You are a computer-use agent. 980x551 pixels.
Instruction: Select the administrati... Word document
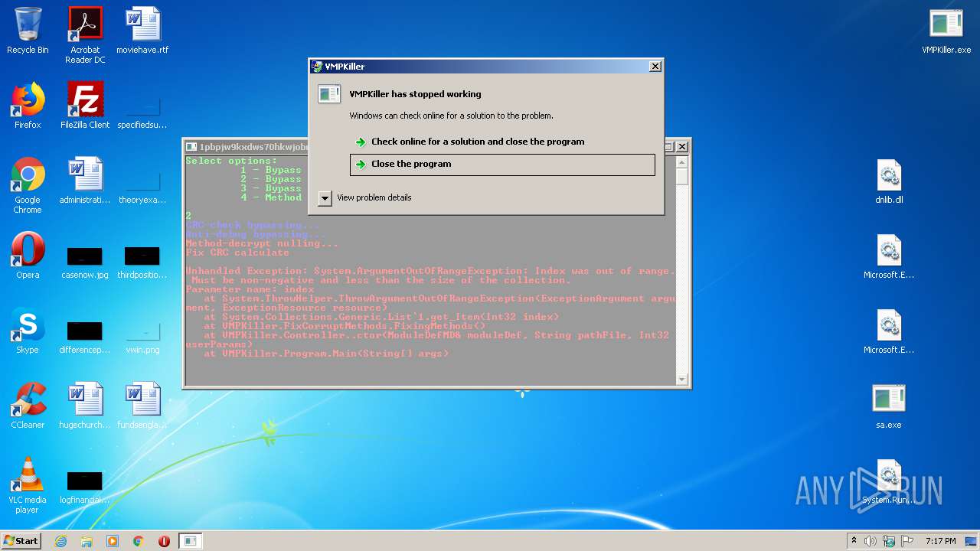coord(85,181)
